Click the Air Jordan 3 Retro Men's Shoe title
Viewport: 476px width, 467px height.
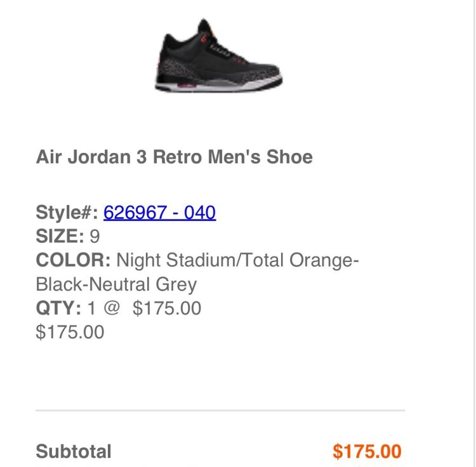[x=174, y=157]
